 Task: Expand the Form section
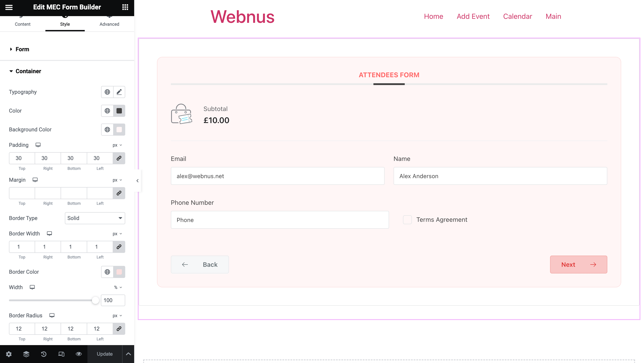tap(22, 49)
